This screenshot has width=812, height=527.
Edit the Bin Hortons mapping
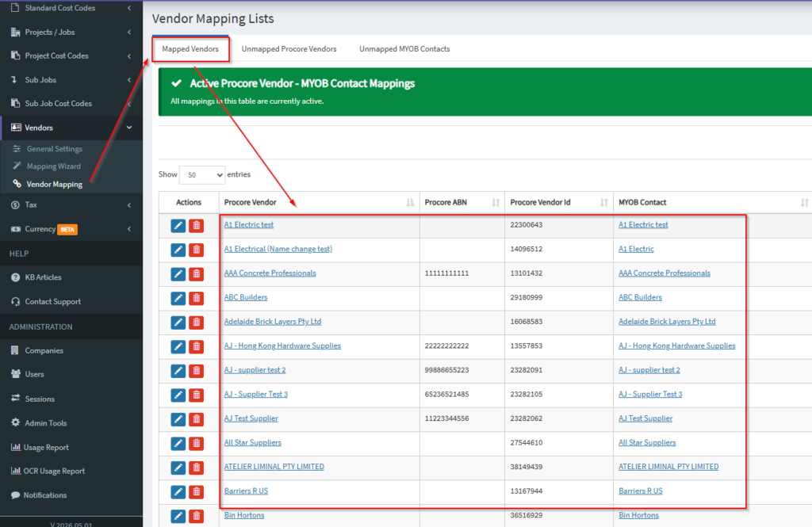coord(178,516)
